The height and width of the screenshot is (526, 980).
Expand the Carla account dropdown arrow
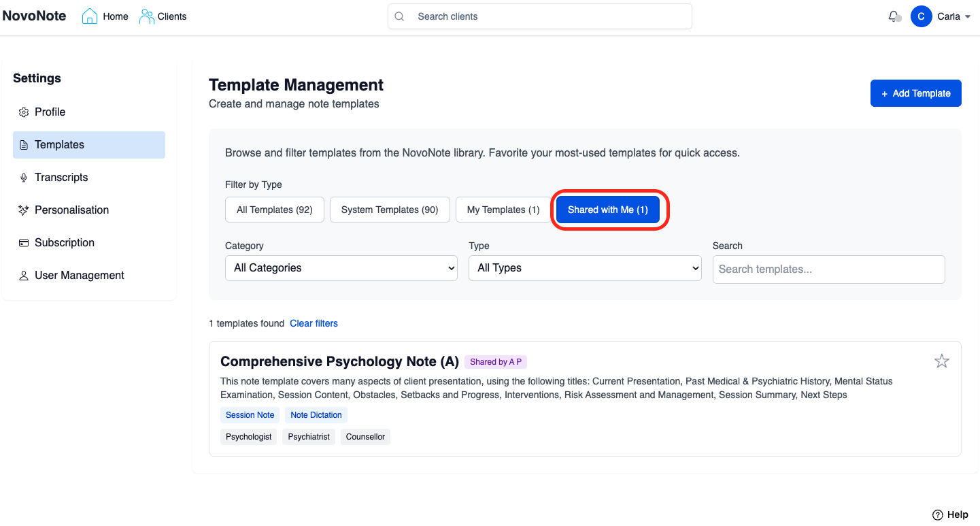coord(968,17)
